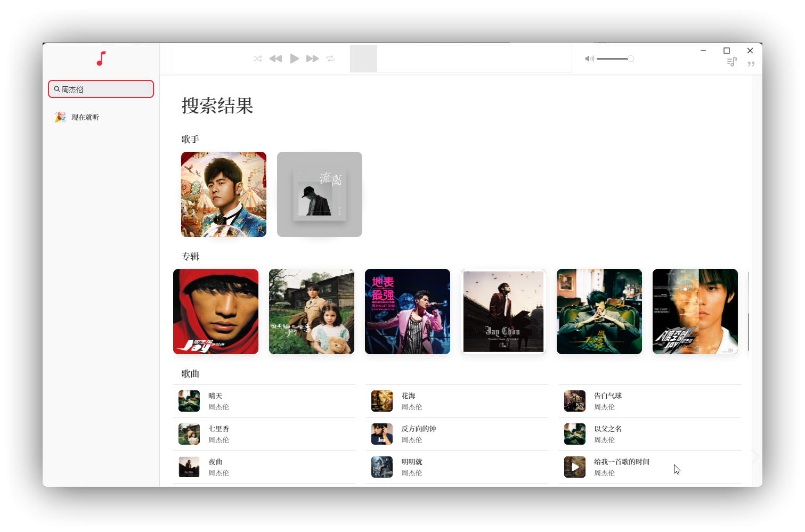This screenshot has width=805, height=532.
Task: Set the volume slider to maximum
Action: pos(630,59)
